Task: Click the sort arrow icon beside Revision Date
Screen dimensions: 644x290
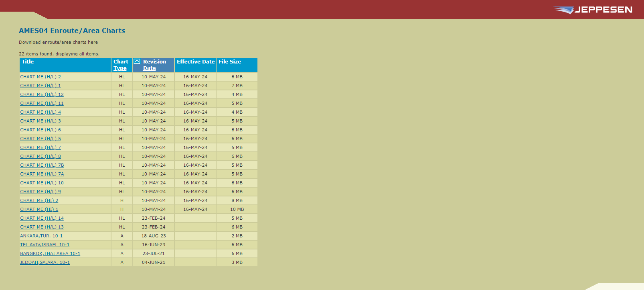Action: tap(137, 61)
